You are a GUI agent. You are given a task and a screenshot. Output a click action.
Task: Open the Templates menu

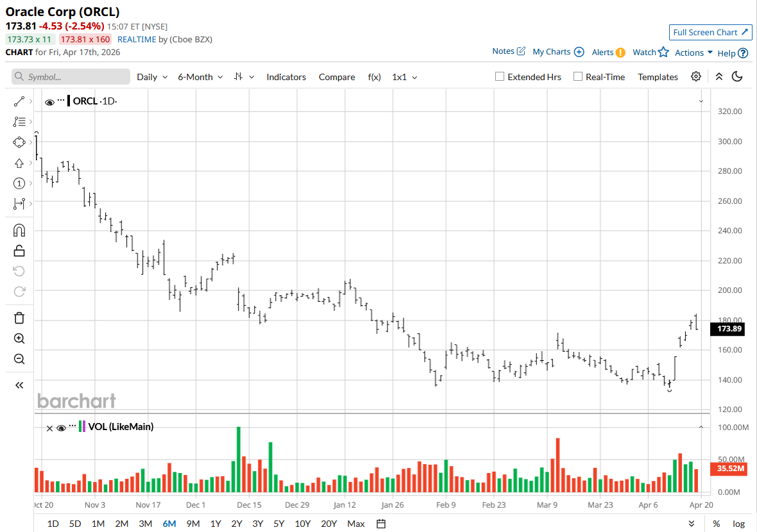click(x=658, y=77)
